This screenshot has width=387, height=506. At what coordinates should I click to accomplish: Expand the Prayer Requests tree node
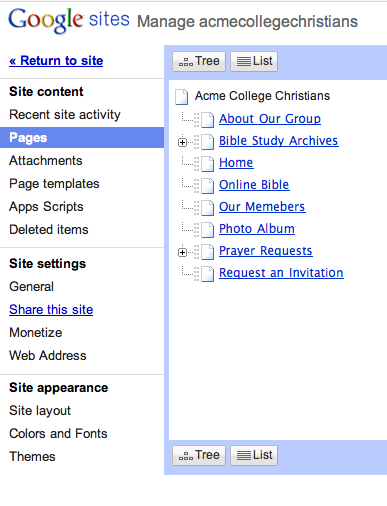click(x=182, y=252)
